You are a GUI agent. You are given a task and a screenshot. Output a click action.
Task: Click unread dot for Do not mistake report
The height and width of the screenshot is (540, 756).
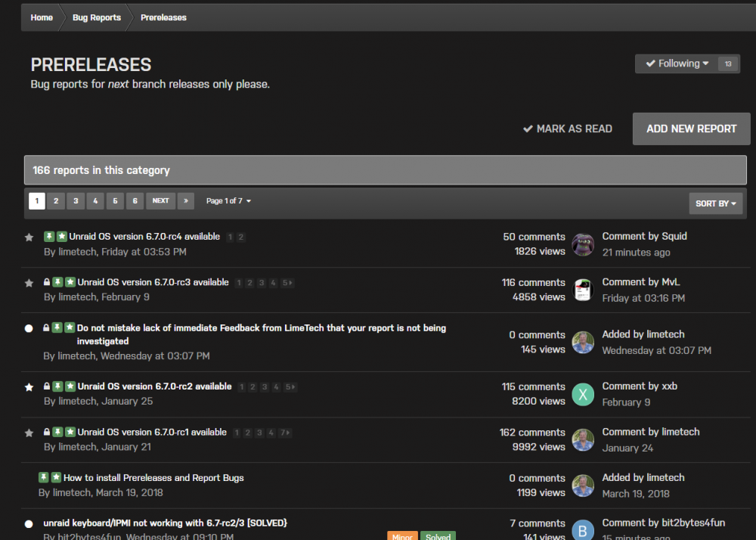coord(29,328)
